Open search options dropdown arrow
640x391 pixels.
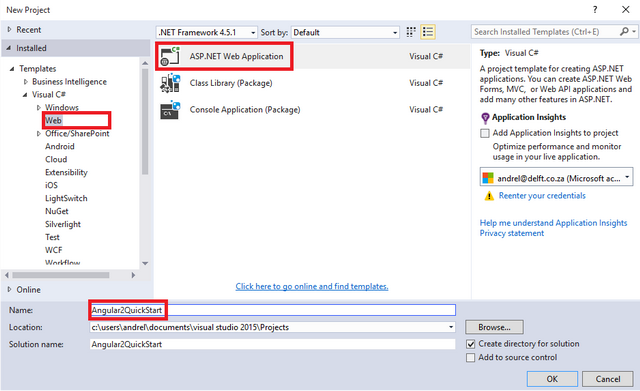pyautogui.click(x=634, y=31)
